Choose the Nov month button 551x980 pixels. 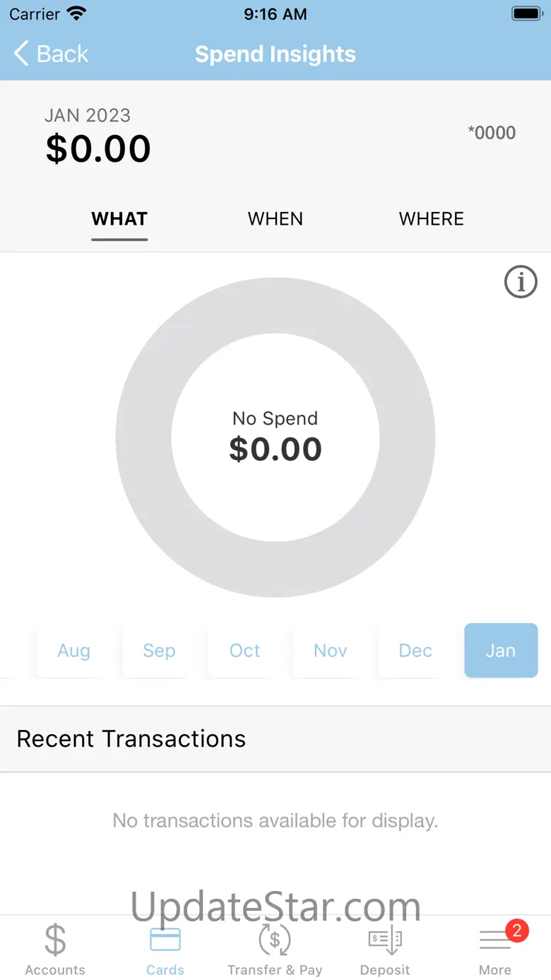(x=331, y=651)
